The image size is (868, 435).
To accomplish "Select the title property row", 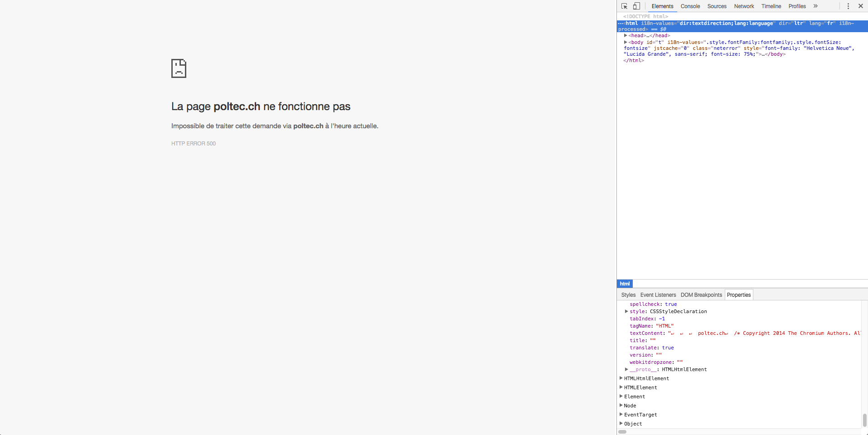I will [x=643, y=340].
